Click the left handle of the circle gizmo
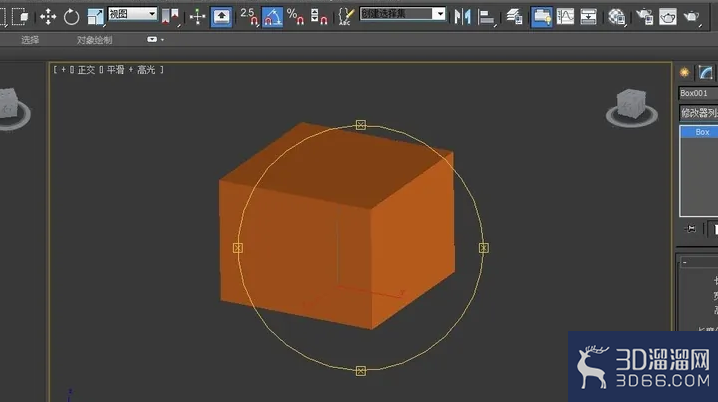This screenshot has height=402, width=718. click(238, 248)
